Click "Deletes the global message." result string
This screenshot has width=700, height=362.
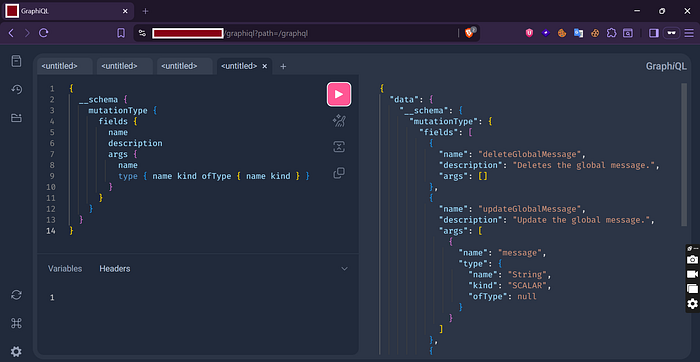point(584,165)
